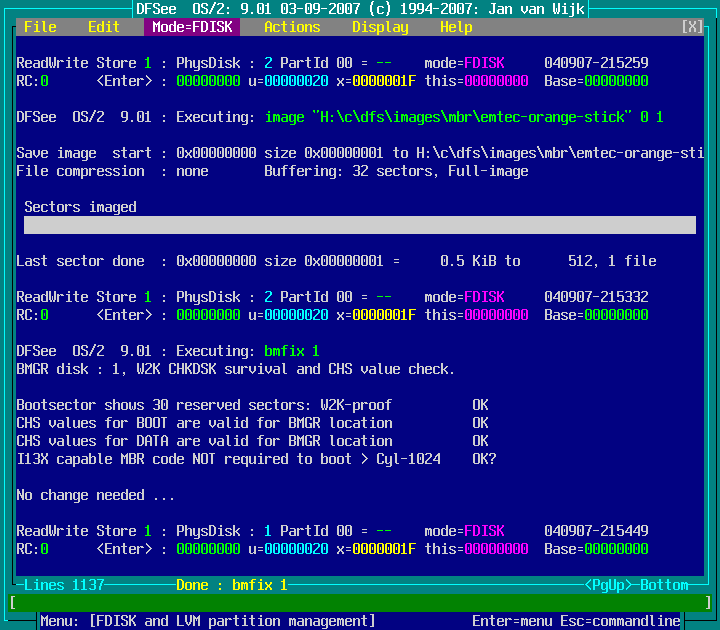The image size is (720, 630).
Task: Open the Edit menu
Action: pyautogui.click(x=104, y=27)
